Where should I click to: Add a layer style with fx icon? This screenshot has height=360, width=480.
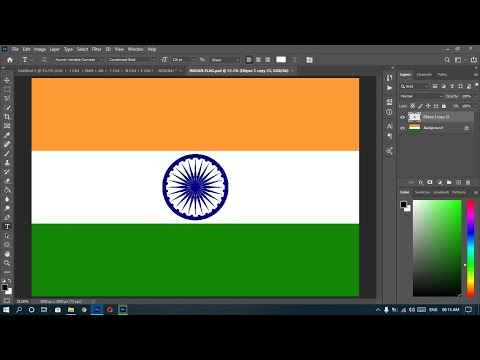[x=421, y=182]
